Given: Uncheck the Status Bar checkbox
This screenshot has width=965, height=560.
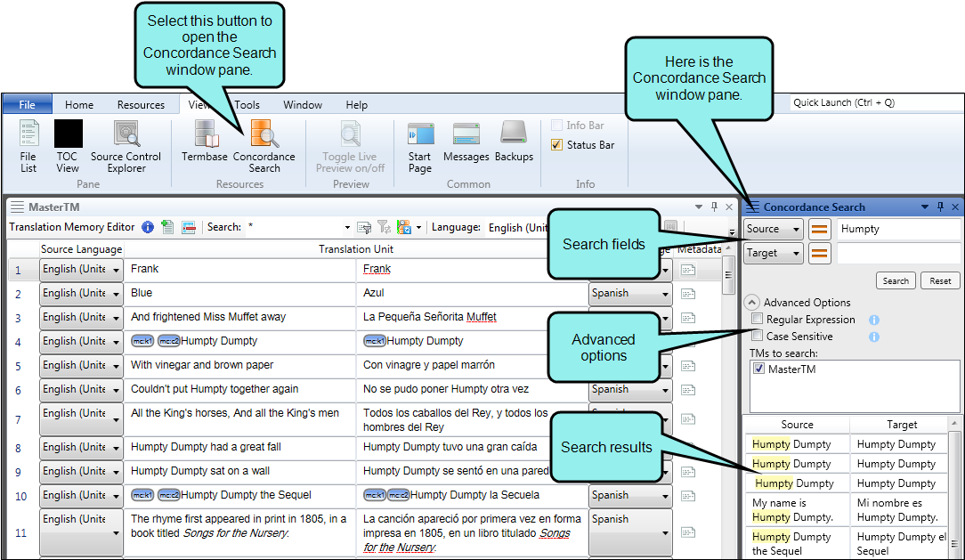Looking at the screenshot, I should tap(557, 145).
